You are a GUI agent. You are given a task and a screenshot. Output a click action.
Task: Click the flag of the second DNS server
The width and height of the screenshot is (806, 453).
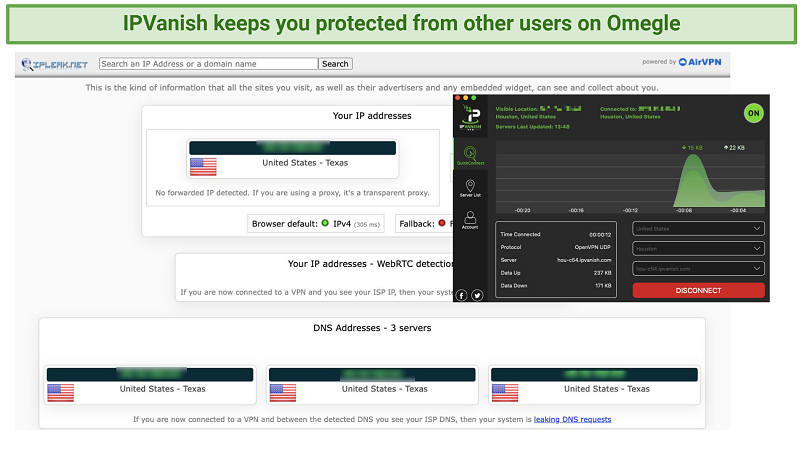283,393
